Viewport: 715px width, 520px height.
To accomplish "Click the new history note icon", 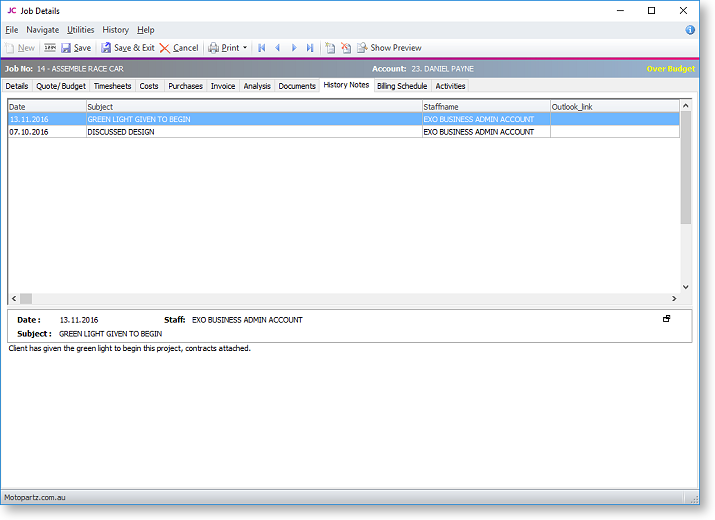I will pos(330,48).
